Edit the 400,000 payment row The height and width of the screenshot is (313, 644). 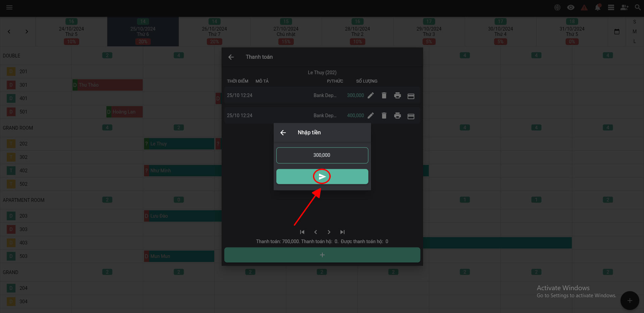(371, 116)
